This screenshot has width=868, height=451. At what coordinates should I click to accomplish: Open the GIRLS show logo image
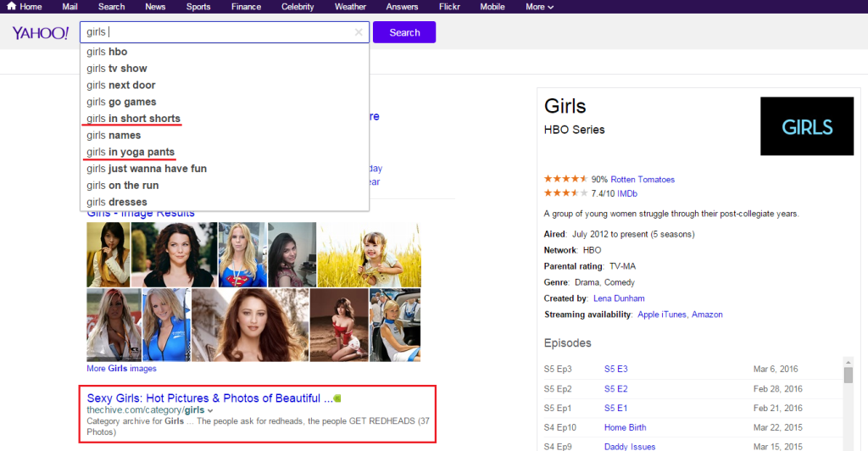pos(806,126)
